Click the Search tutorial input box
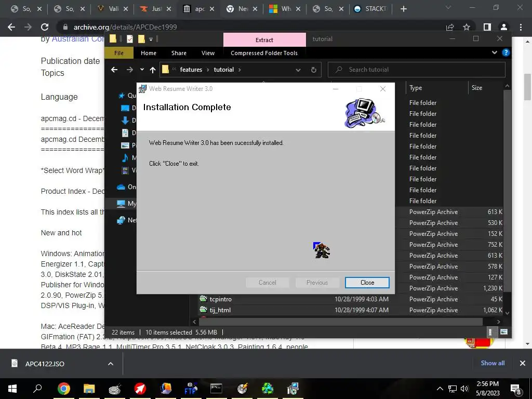This screenshot has width=532, height=399. coord(417,70)
